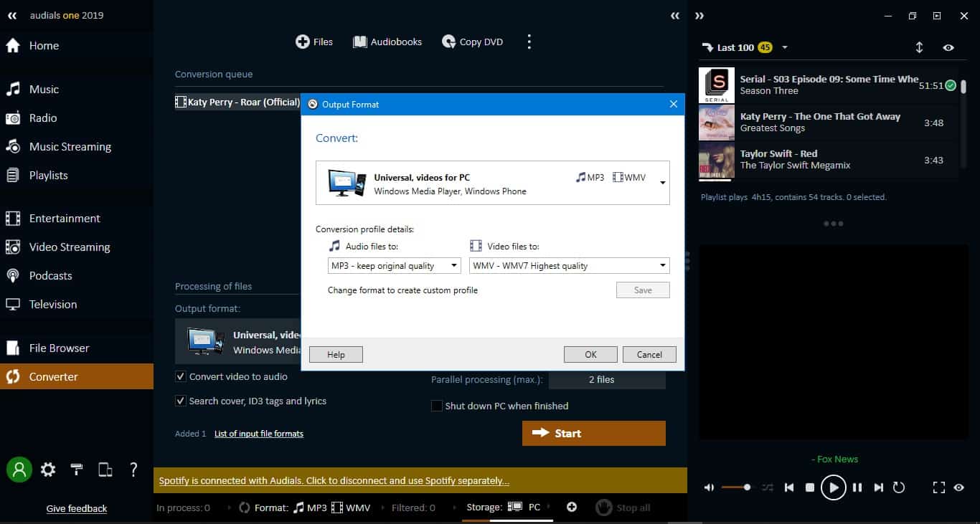Viewport: 980px width, 524px height.
Task: Click the Give feedback link
Action: point(77,509)
